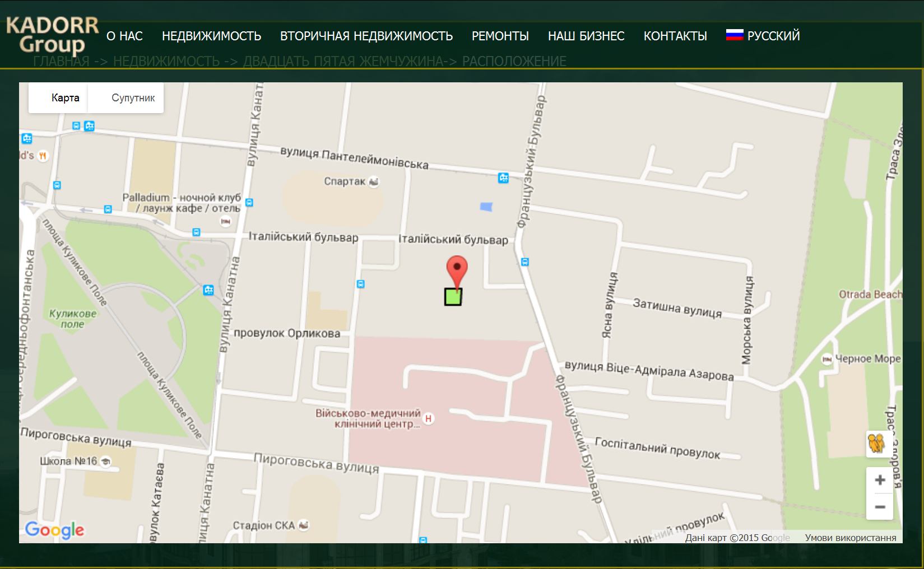Click transit stop icon above провулок Орликова
The width and height of the screenshot is (924, 569).
pos(361,284)
